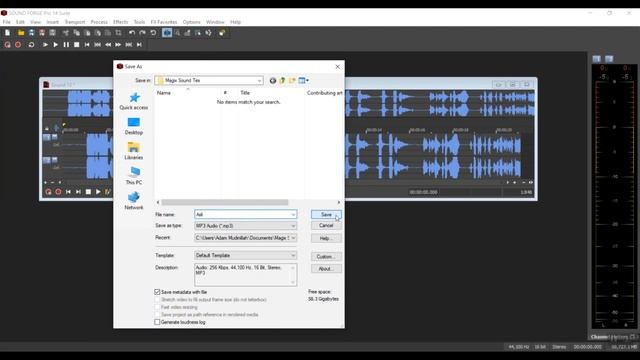
Task: Click Record in the Sound window transport
Action: pos(58,192)
